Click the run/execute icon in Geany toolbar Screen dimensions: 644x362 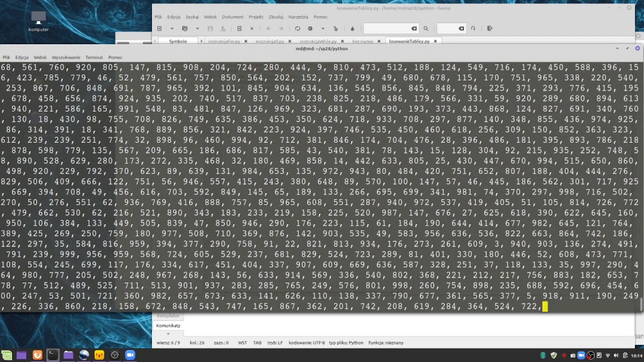pyautogui.click(x=336, y=29)
